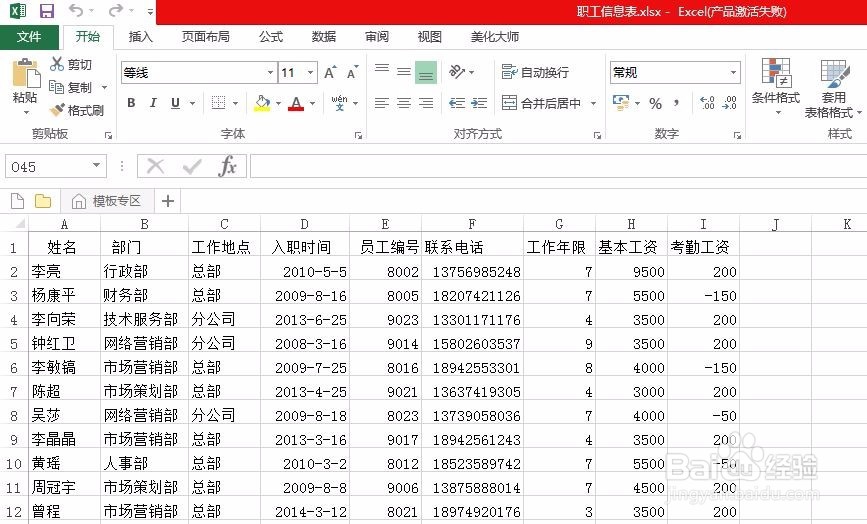Image resolution: width=867 pixels, height=524 pixels.
Task: Click the Undo arrow icon
Action: click(76, 11)
